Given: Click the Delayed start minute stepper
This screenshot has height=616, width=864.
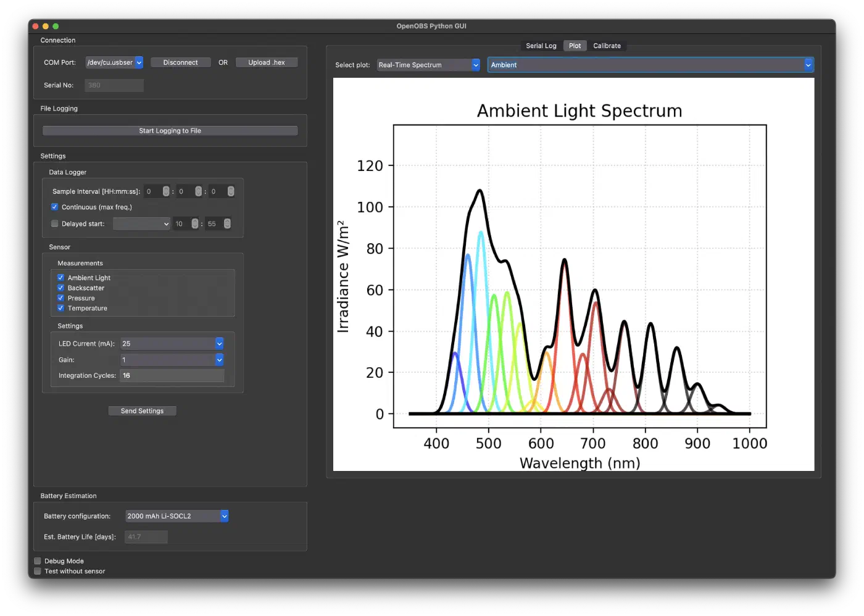Looking at the screenshot, I should pos(227,223).
